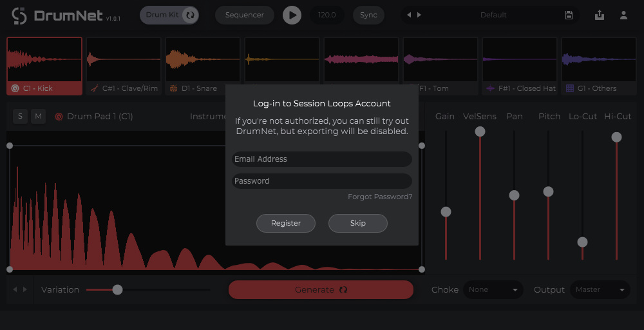This screenshot has height=330, width=644.
Task: Click previous variation arrow at bottom left
Action: (15, 289)
